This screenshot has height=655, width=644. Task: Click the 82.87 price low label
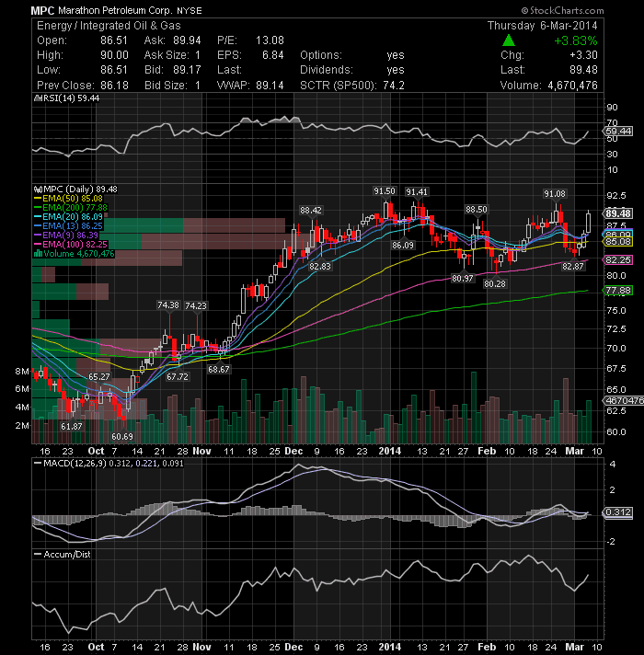tap(573, 267)
